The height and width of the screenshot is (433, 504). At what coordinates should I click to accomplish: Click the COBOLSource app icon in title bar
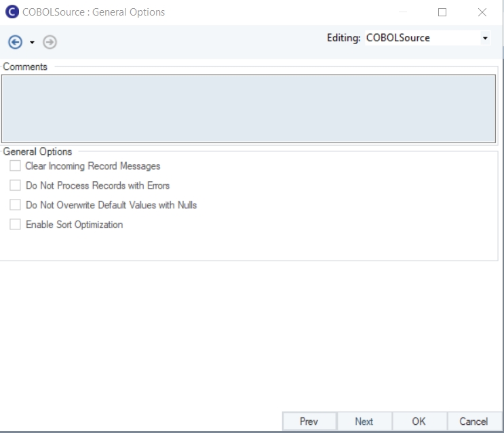(11, 12)
